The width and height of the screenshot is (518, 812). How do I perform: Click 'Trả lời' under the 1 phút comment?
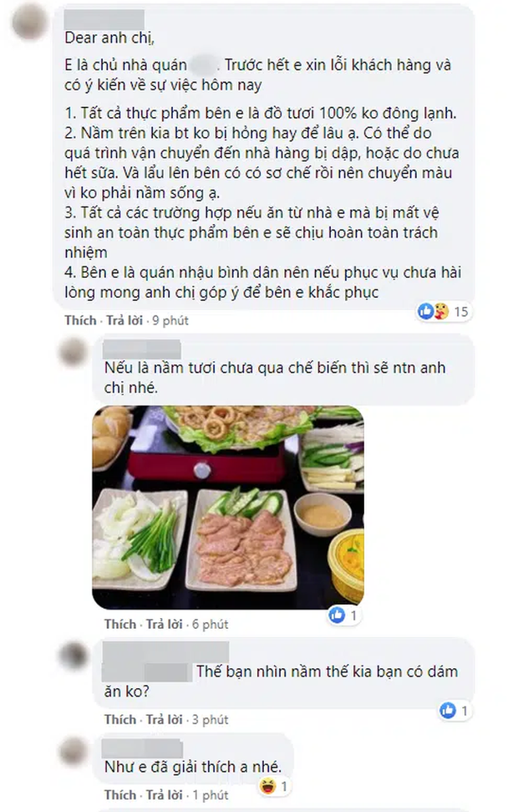[x=164, y=795]
